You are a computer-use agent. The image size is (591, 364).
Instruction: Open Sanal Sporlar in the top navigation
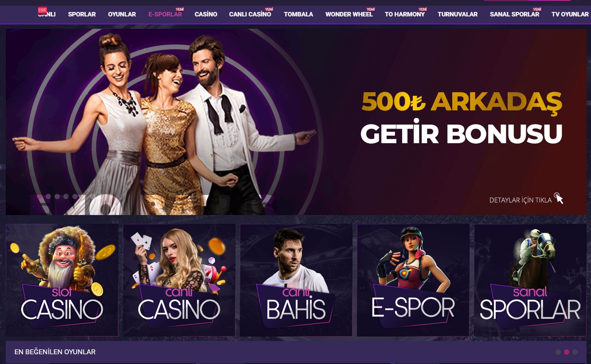coord(514,14)
